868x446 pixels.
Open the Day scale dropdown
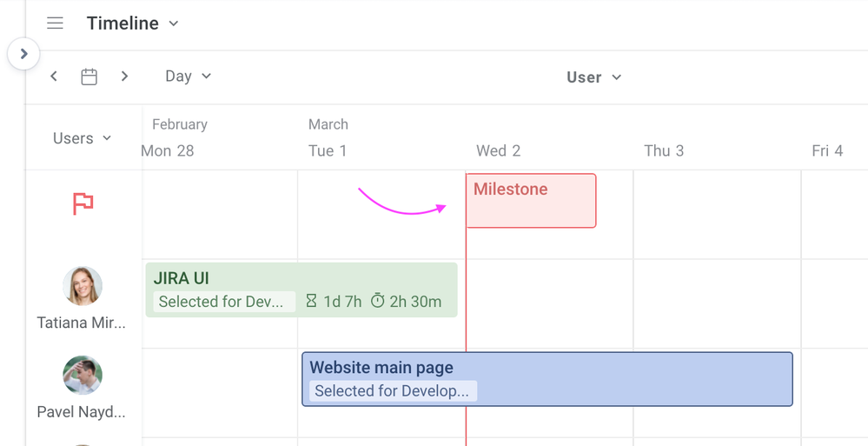coord(189,76)
